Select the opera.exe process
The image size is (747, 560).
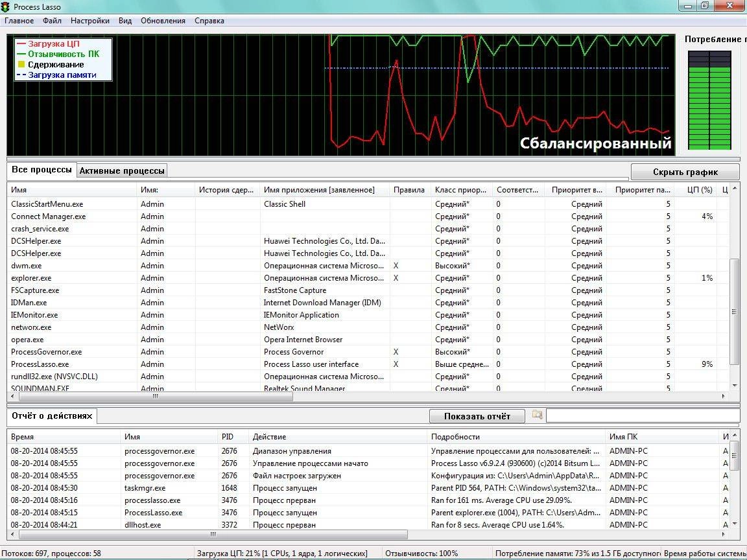coord(368,340)
